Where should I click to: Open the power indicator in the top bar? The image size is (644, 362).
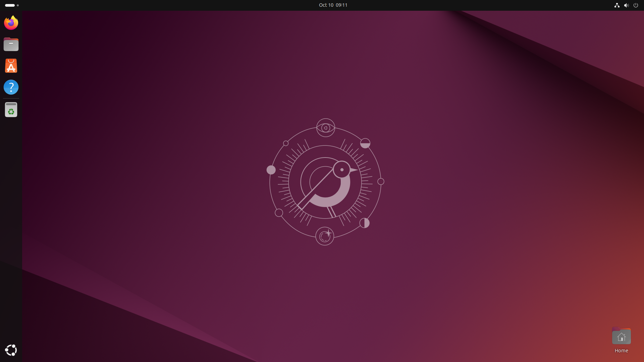click(x=636, y=5)
